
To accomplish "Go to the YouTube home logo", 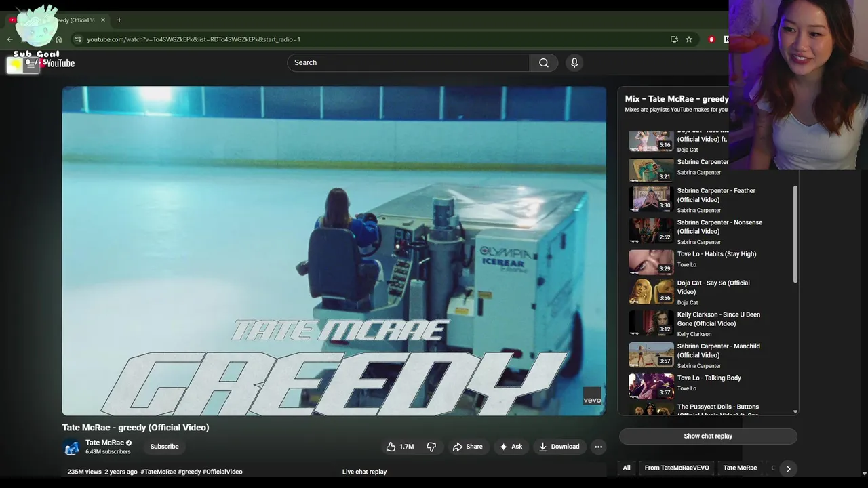I will click(x=60, y=63).
